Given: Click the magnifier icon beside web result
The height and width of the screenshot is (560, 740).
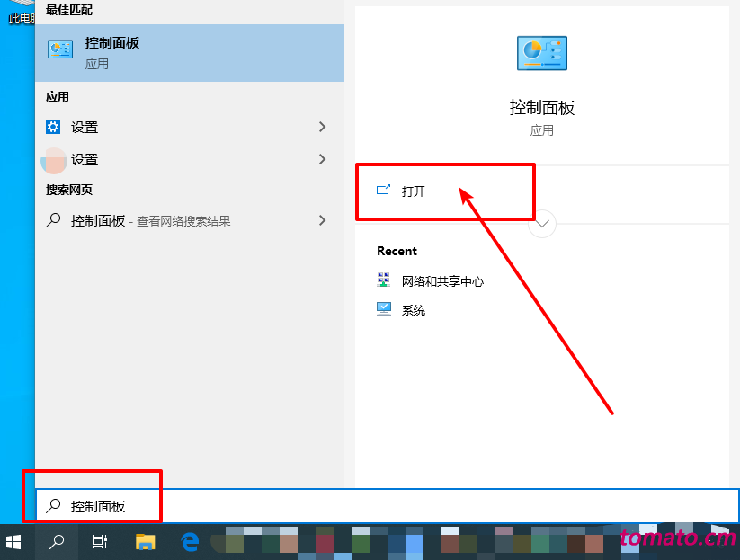Looking at the screenshot, I should [53, 220].
